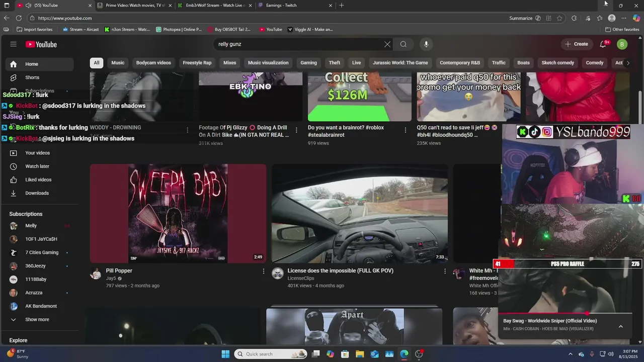The image size is (644, 362).
Task: Open the 1118Baby subscription
Action: tap(39, 279)
